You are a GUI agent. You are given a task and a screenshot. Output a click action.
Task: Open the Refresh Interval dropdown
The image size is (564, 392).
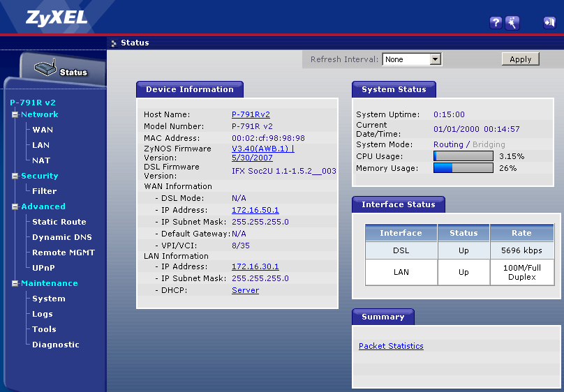(413, 59)
